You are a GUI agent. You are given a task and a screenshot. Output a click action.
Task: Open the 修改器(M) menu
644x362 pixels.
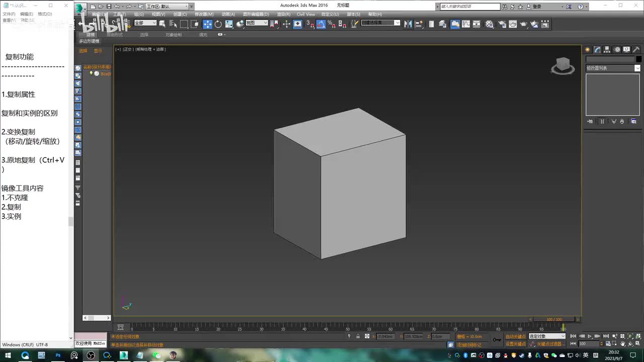pyautogui.click(x=204, y=14)
